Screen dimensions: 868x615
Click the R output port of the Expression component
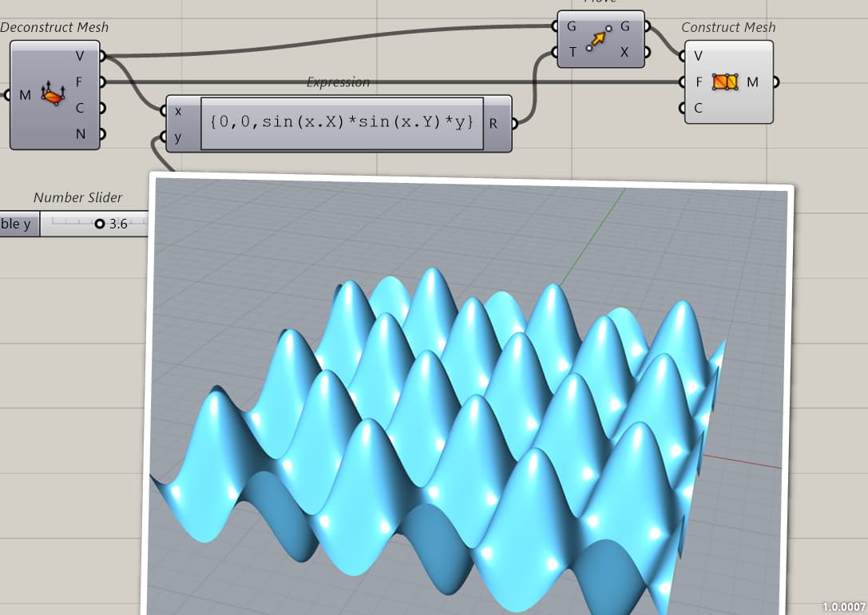coord(515,124)
